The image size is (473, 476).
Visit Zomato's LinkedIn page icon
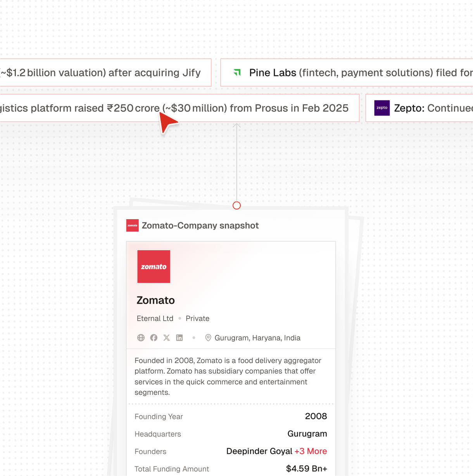180,338
